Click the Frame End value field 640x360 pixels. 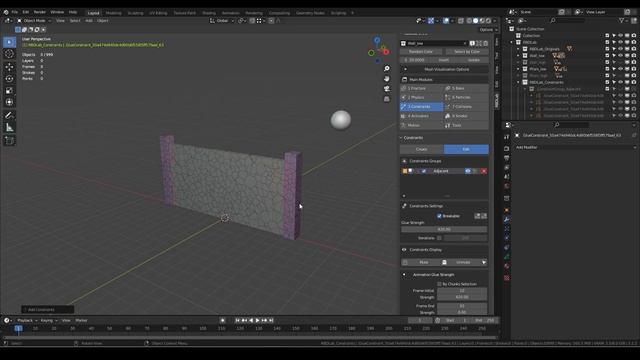tap(462, 306)
